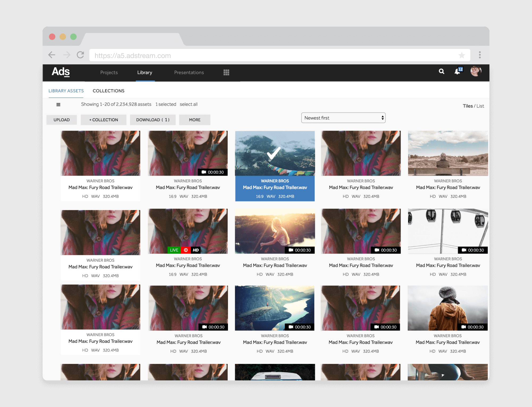Open the user profile avatar

click(476, 71)
